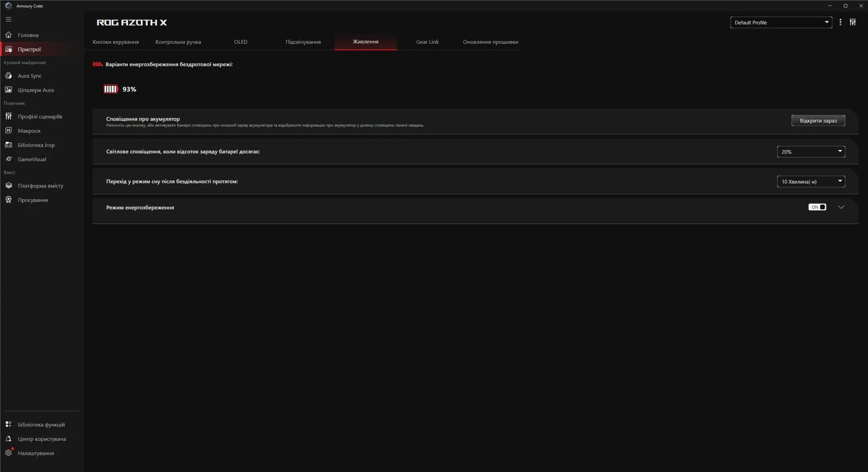The height and width of the screenshot is (472, 868).
Task: Toggle the hamburger menu icon in the sidebar
Action: [9, 19]
